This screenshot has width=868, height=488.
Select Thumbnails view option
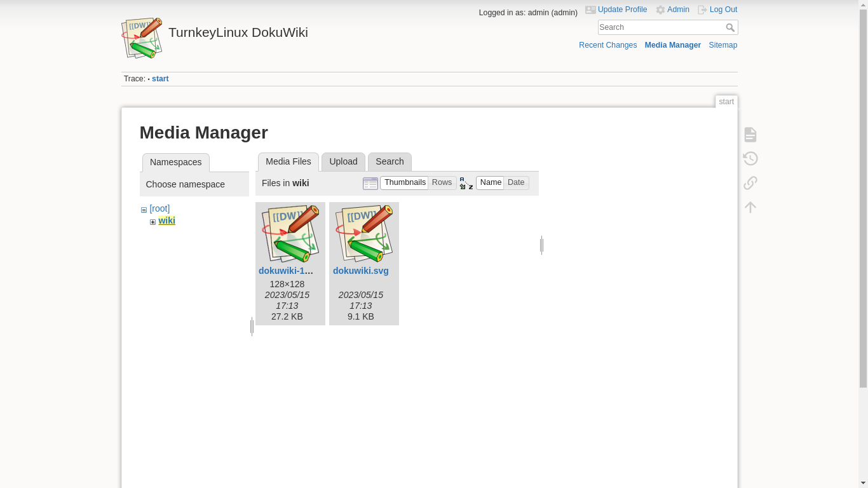[x=404, y=183]
